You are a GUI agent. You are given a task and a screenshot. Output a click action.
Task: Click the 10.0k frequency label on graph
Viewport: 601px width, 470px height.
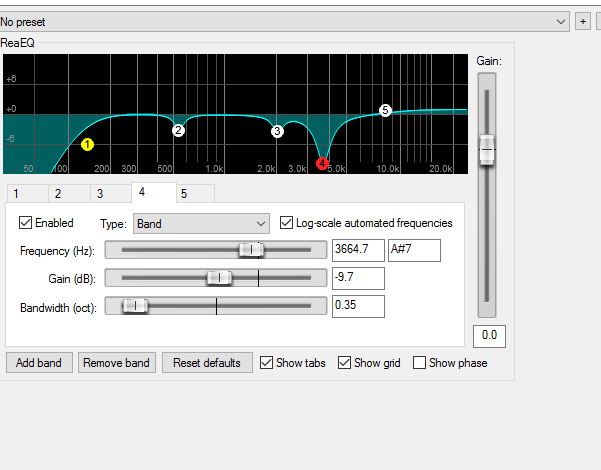(x=388, y=169)
